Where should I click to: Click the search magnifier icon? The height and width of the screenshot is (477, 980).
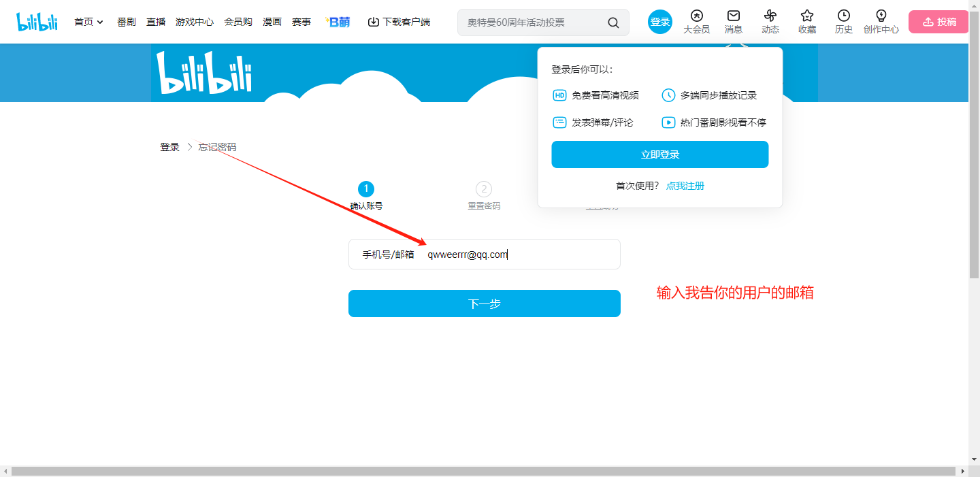pos(613,22)
